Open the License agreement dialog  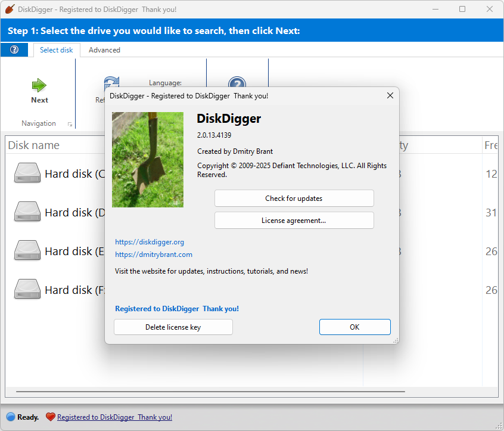[x=294, y=221]
